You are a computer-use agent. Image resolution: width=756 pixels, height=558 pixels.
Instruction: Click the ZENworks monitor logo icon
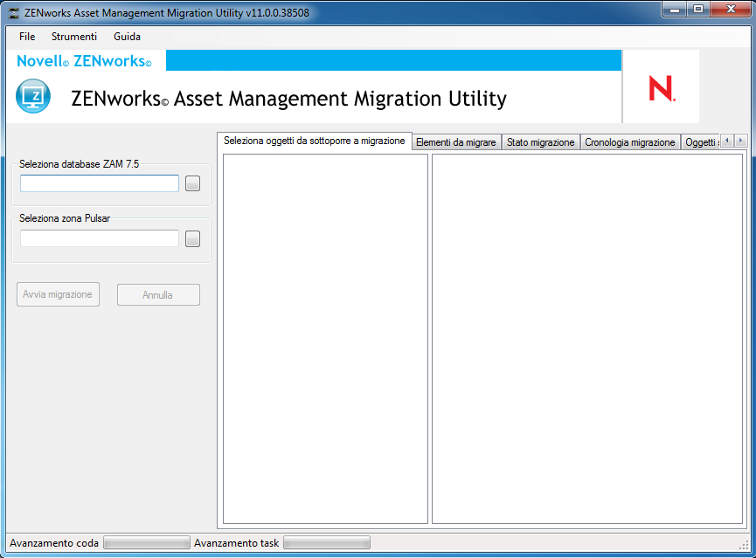click(x=33, y=96)
